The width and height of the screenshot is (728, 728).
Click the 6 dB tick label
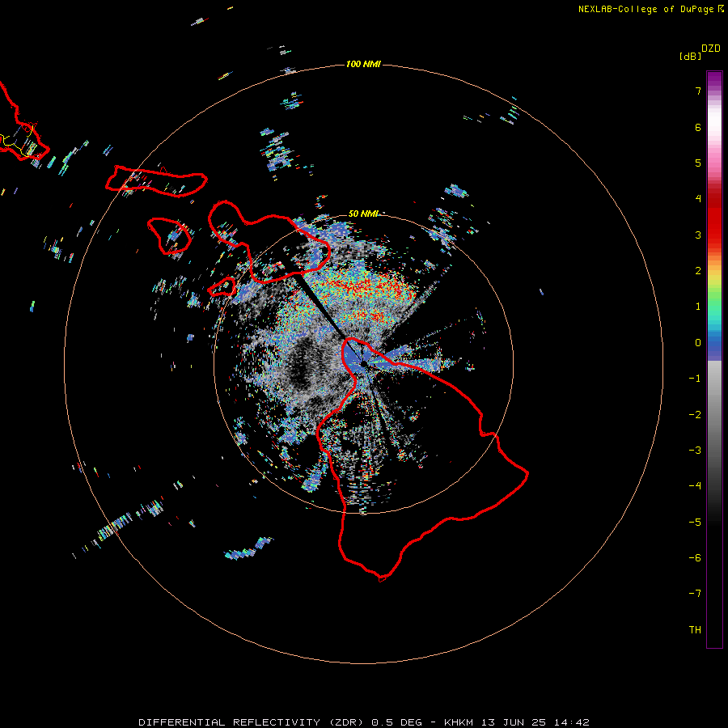coord(698,127)
